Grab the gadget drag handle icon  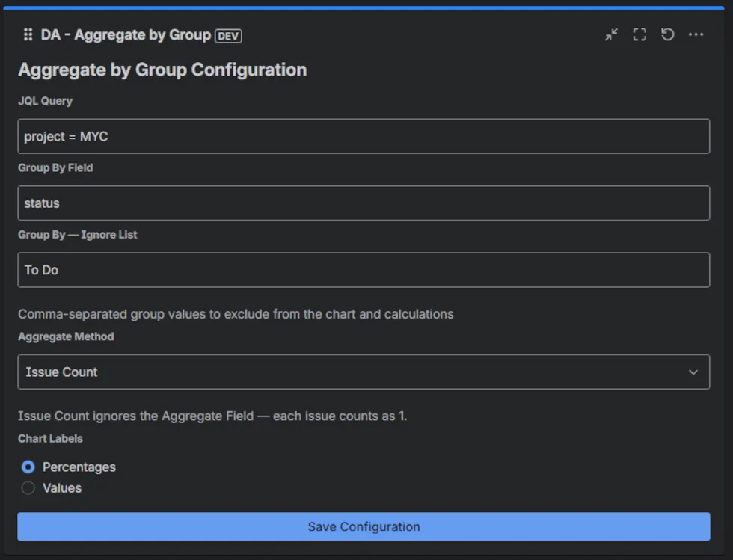28,34
